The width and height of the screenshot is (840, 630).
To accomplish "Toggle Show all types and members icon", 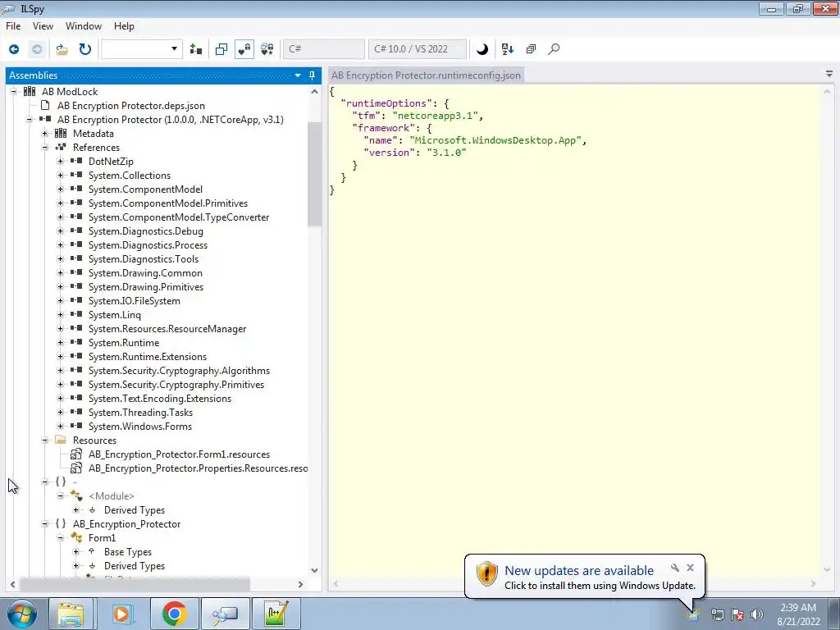I will [x=267, y=49].
